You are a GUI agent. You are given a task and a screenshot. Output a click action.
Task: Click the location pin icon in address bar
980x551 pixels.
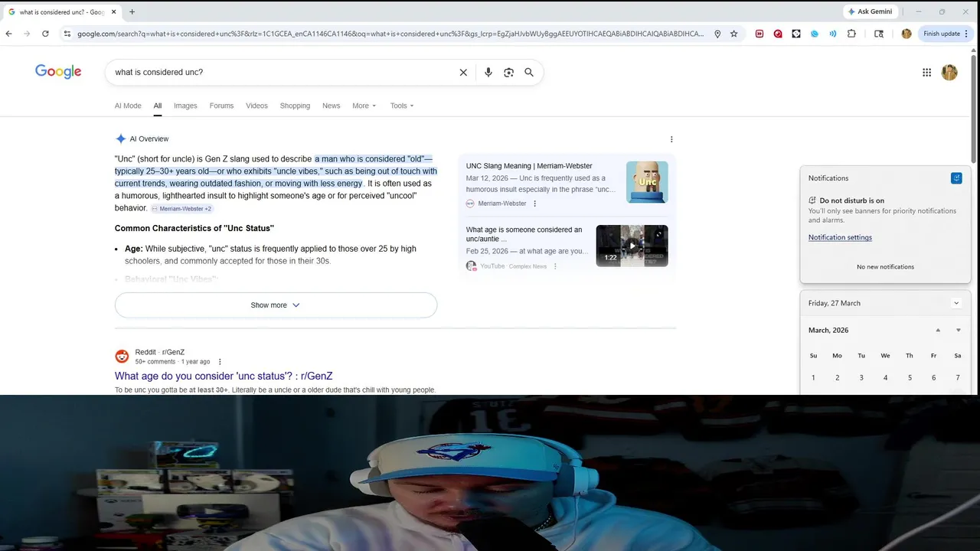717,34
